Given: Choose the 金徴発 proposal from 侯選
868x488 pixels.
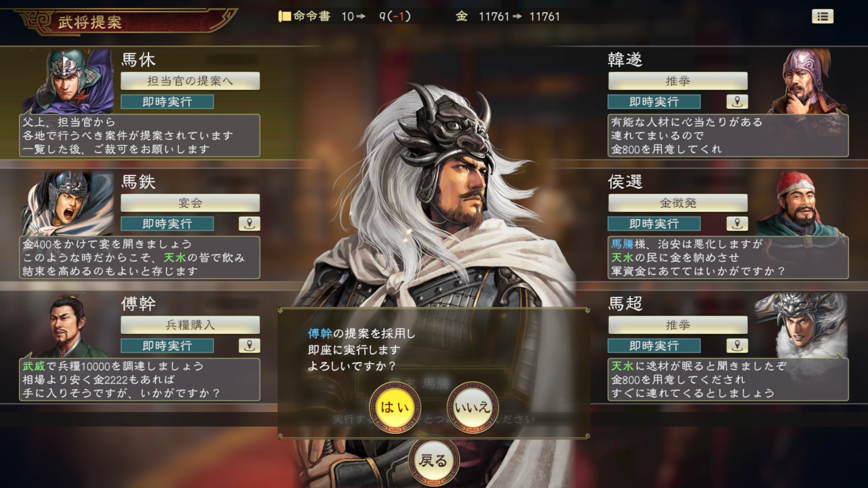Looking at the screenshot, I should pyautogui.click(x=678, y=203).
